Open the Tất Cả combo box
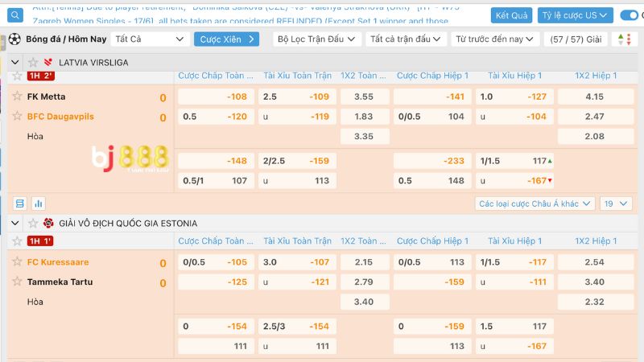The image size is (644, 362). [x=150, y=39]
